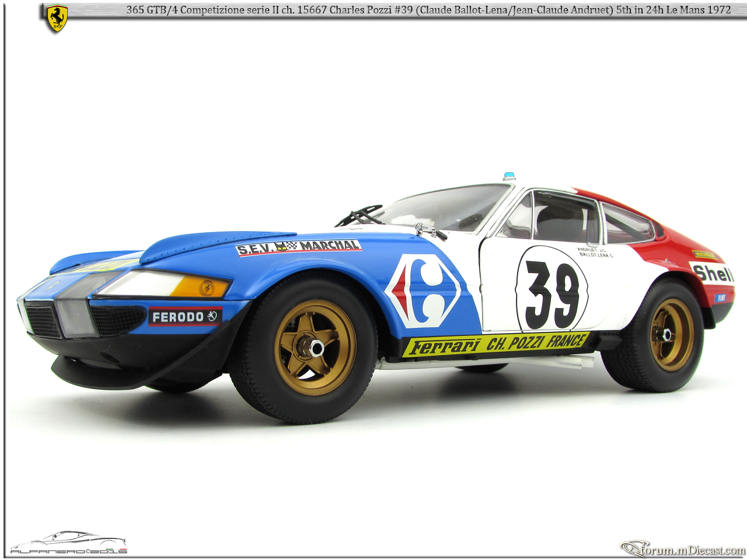Click the 'FERODO' decal on the front bumper
This screenshot has height=560, width=747.
pos(185,317)
